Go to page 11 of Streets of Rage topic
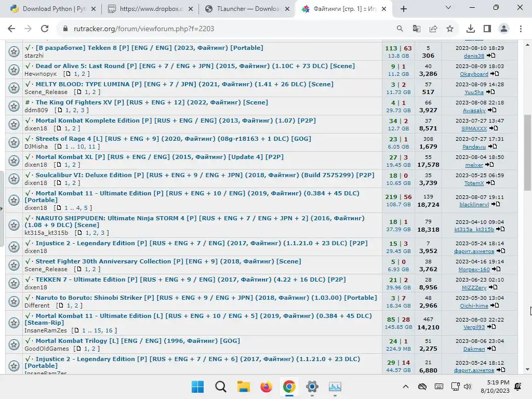The width and height of the screenshot is (532, 399). [x=92, y=147]
